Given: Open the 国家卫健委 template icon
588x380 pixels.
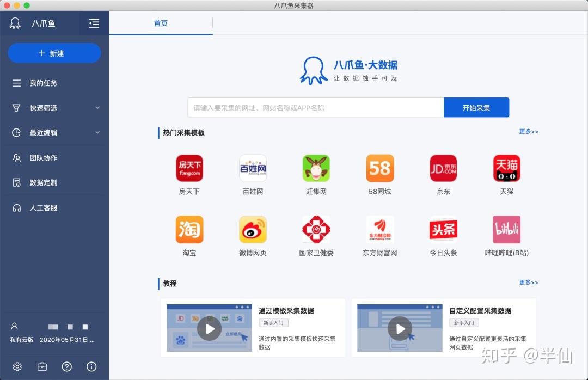Looking at the screenshot, I should point(316,229).
